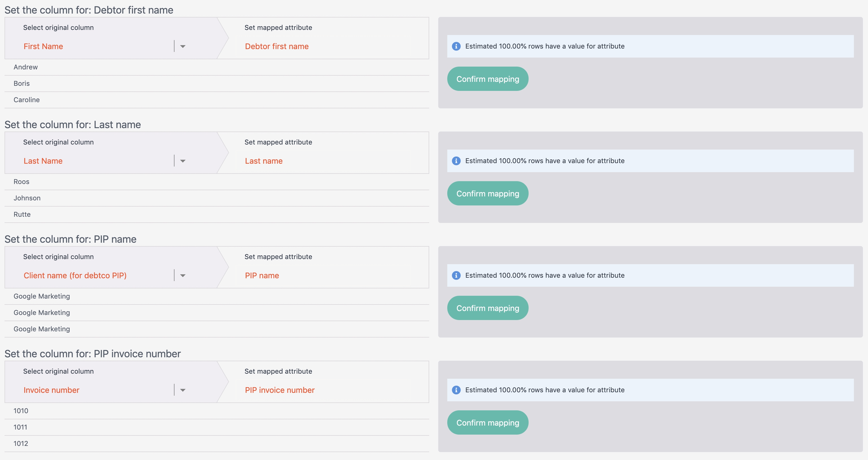
Task: Click info icon in PIP name estimate banner
Action: (x=456, y=275)
